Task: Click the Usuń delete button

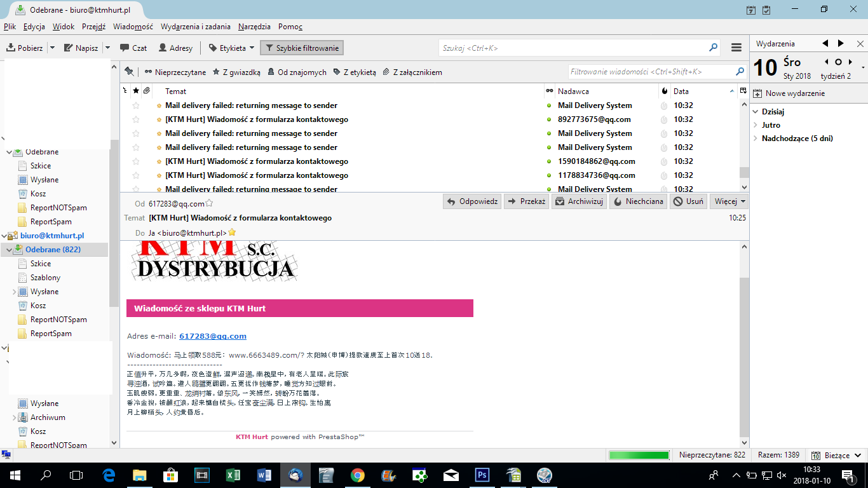Action: tap(688, 201)
